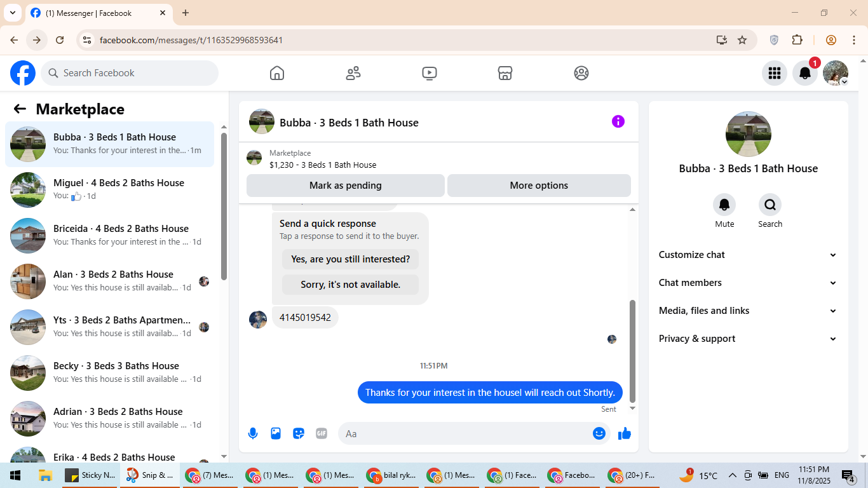This screenshot has height=488, width=868.
Task: Expand Media, files and links section
Action: [748, 311]
